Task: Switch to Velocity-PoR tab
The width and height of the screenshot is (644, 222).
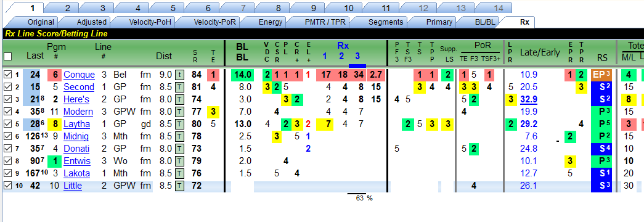Action: (x=215, y=22)
